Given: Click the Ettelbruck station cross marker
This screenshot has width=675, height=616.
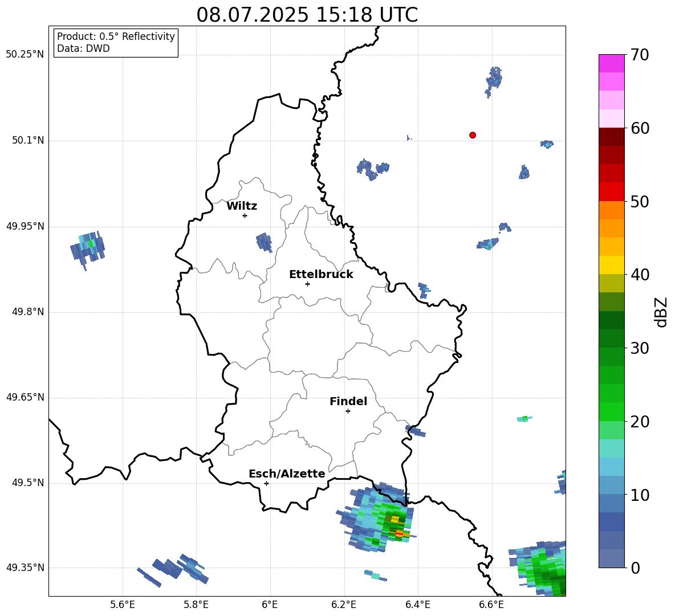Looking at the screenshot, I should [307, 284].
